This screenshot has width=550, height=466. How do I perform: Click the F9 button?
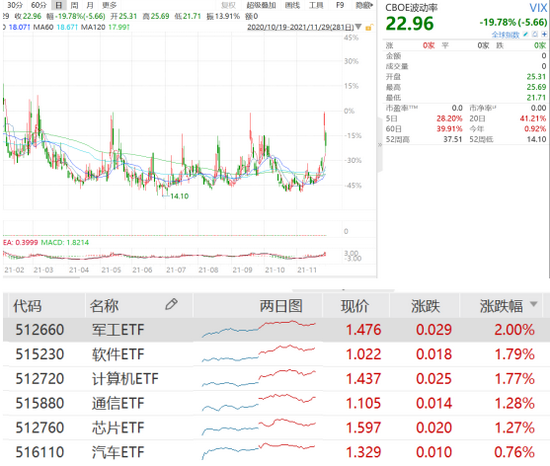340,5
